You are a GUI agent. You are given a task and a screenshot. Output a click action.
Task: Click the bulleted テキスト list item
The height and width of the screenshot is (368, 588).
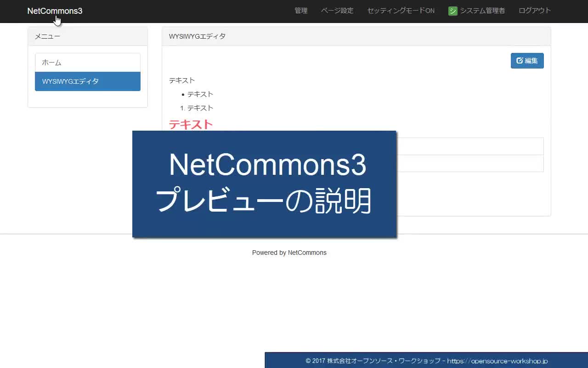[200, 94]
